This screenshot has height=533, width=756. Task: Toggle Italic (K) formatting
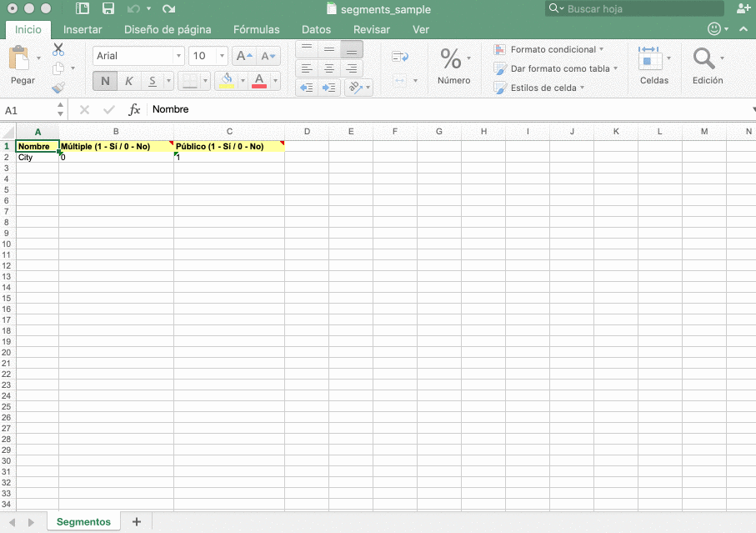point(128,81)
